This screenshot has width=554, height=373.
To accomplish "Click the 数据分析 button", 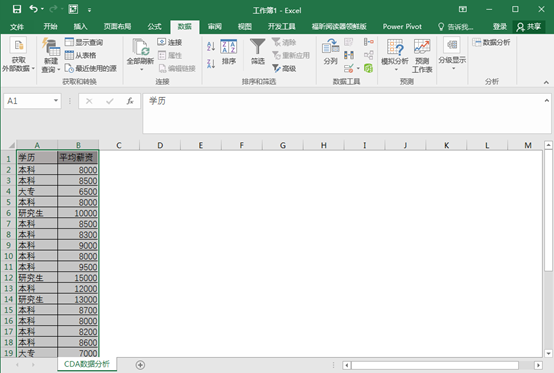I will coord(491,42).
